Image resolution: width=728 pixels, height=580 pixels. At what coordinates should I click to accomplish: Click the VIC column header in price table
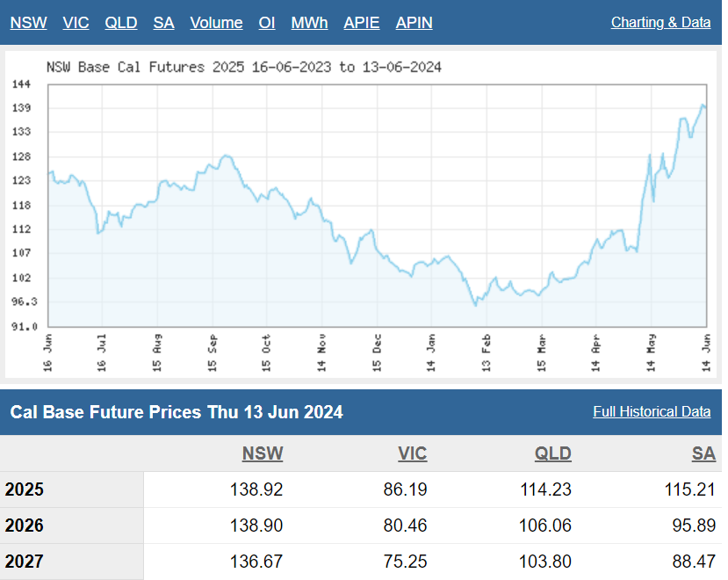tap(412, 453)
